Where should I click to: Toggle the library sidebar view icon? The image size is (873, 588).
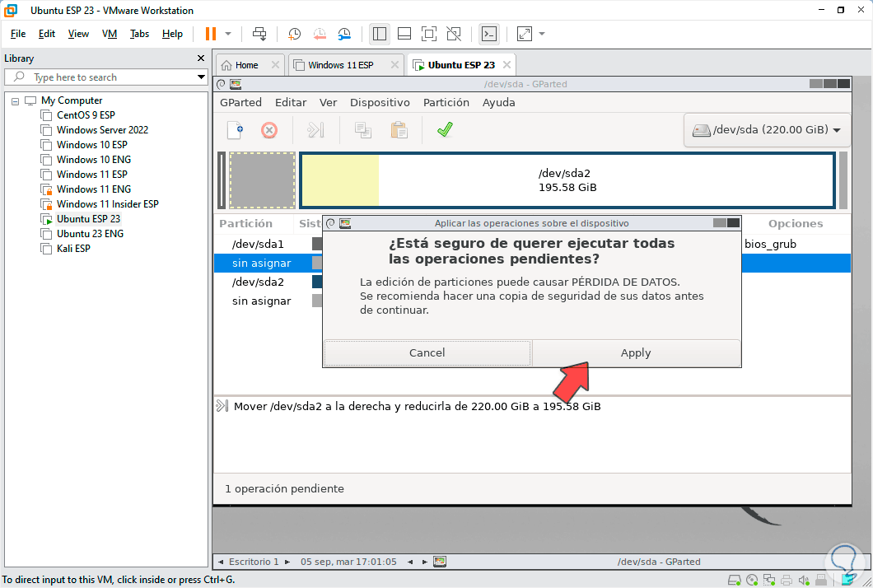click(380, 34)
